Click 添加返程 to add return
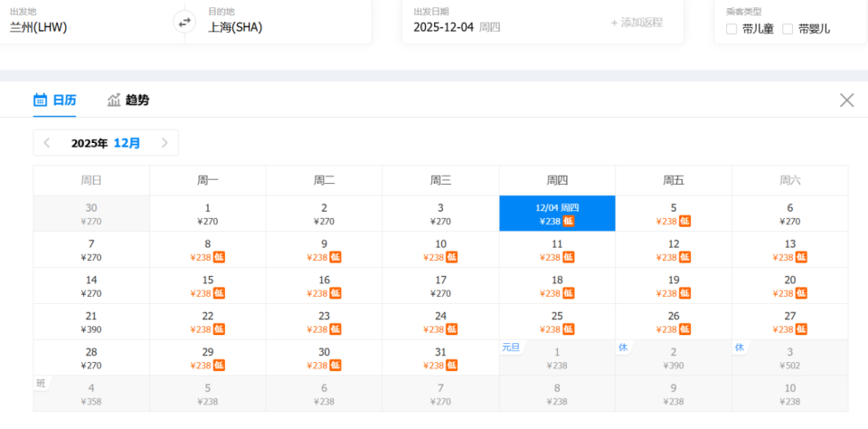This screenshot has height=429, width=868. click(x=637, y=23)
